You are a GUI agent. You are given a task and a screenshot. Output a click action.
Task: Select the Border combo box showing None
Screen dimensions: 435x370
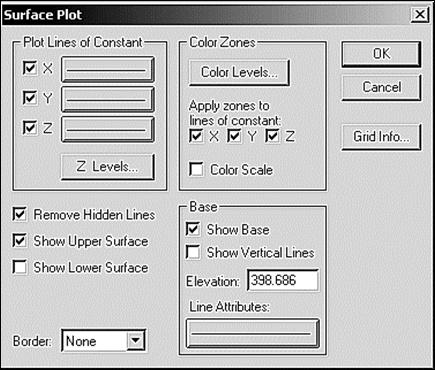point(103,341)
